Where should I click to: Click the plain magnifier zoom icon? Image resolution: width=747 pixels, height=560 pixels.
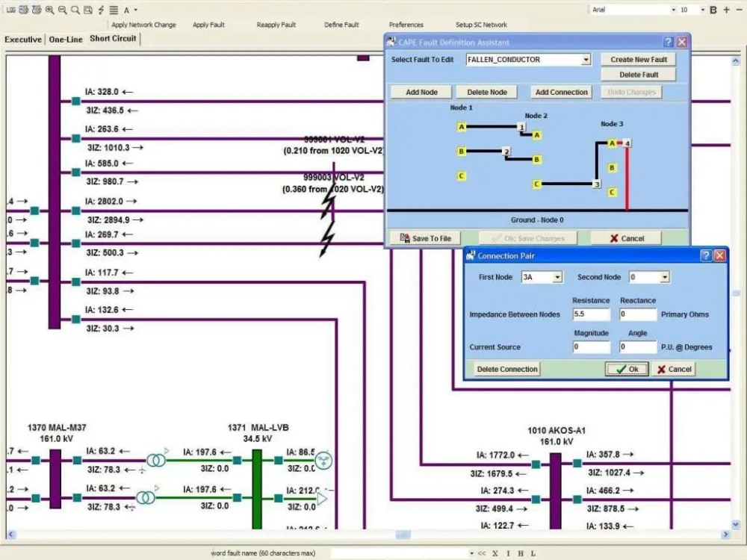click(75, 10)
